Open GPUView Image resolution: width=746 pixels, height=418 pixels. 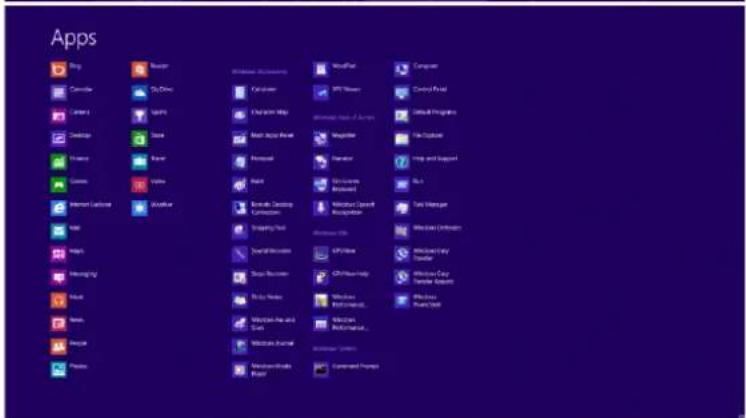coord(334,254)
